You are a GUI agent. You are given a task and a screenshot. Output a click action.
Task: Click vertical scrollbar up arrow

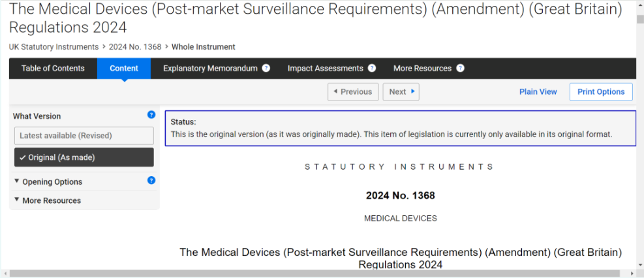coord(639,5)
